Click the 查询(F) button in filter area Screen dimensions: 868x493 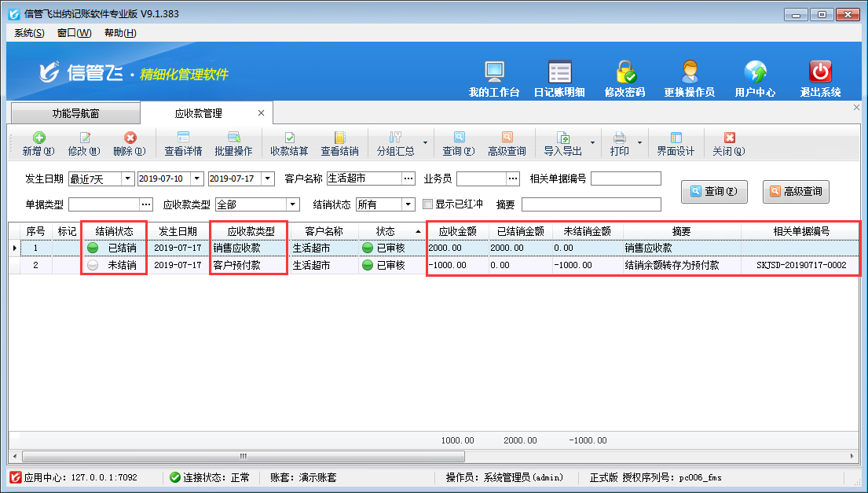pos(714,191)
